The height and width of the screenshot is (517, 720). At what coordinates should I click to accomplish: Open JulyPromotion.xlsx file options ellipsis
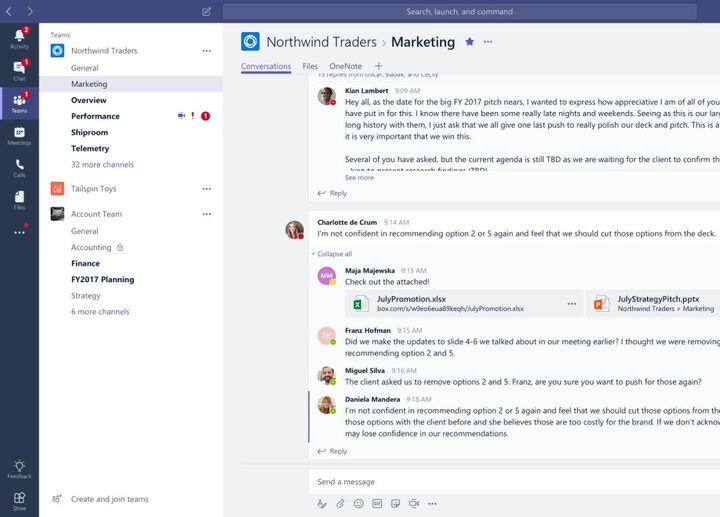pos(572,303)
